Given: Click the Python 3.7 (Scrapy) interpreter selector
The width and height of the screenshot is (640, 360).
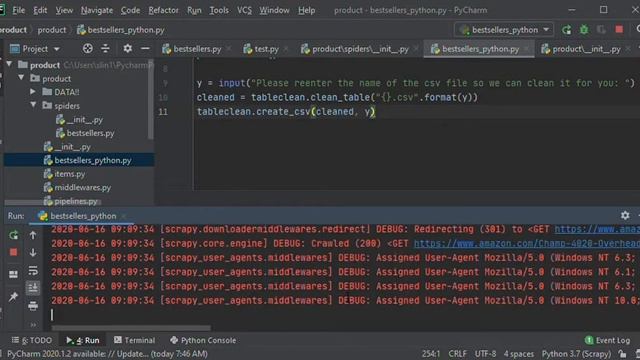Looking at the screenshot, I should coord(576,354).
